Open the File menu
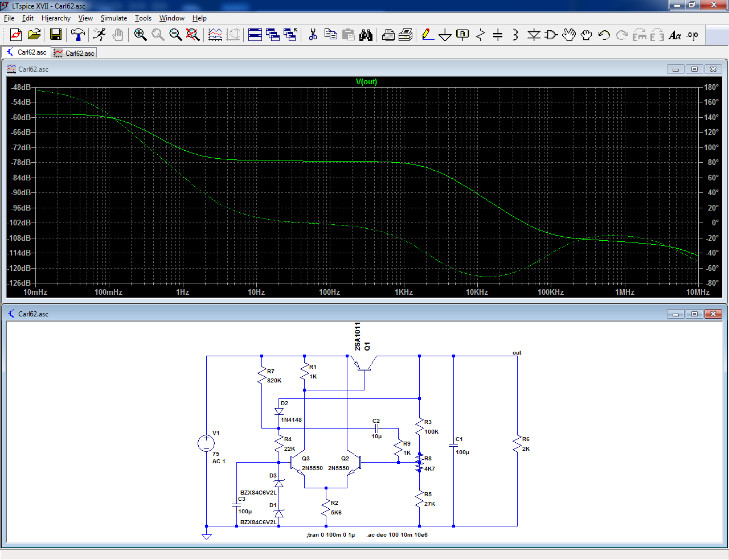This screenshot has height=560, width=729. [9, 18]
